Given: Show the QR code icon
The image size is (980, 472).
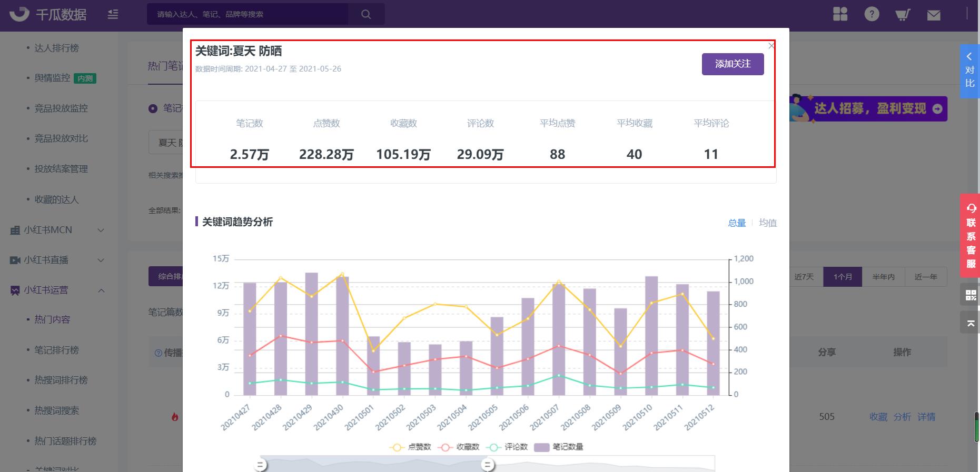Looking at the screenshot, I should coord(971,295).
